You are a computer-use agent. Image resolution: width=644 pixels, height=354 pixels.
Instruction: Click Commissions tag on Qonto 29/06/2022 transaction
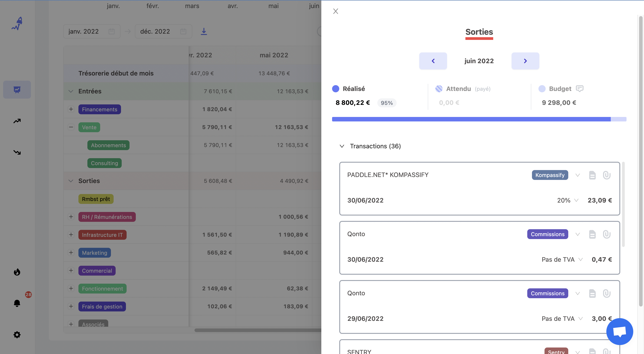tap(547, 293)
